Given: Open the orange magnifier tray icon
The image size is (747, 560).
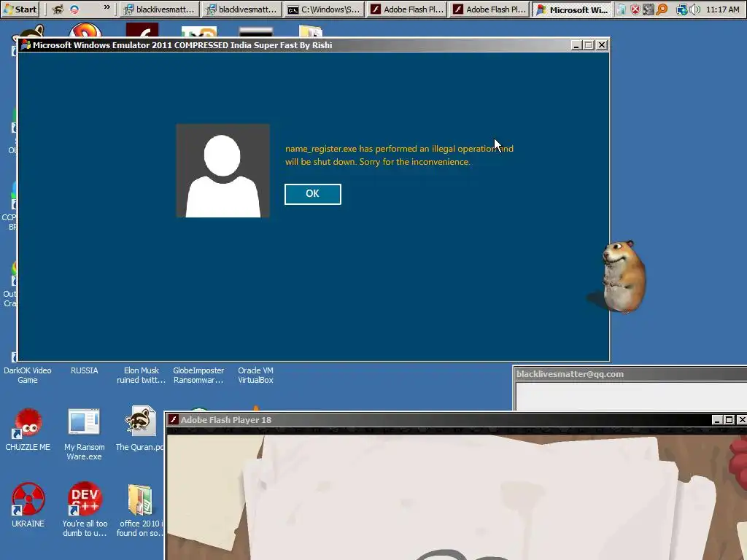Looking at the screenshot, I should pos(661,9).
